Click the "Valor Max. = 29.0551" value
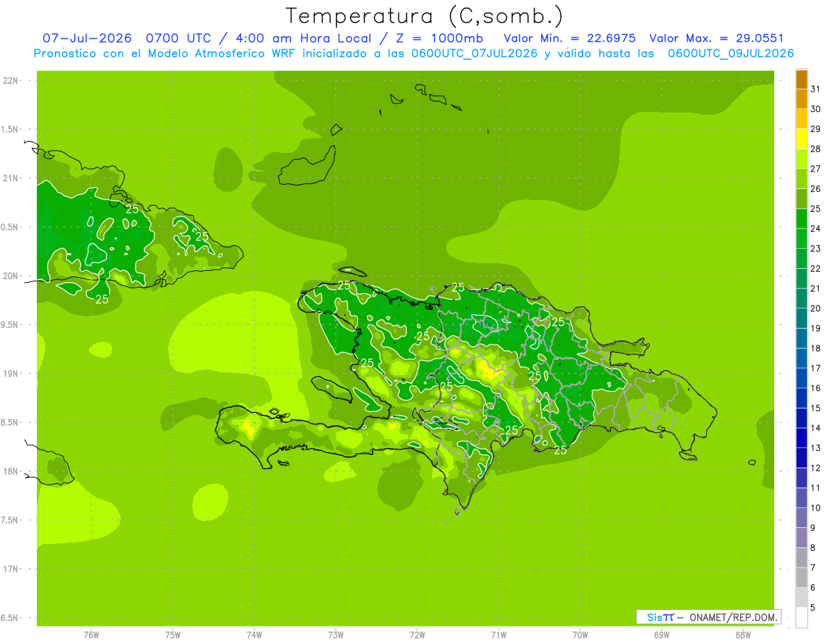The height and width of the screenshot is (644, 834). [x=717, y=38]
